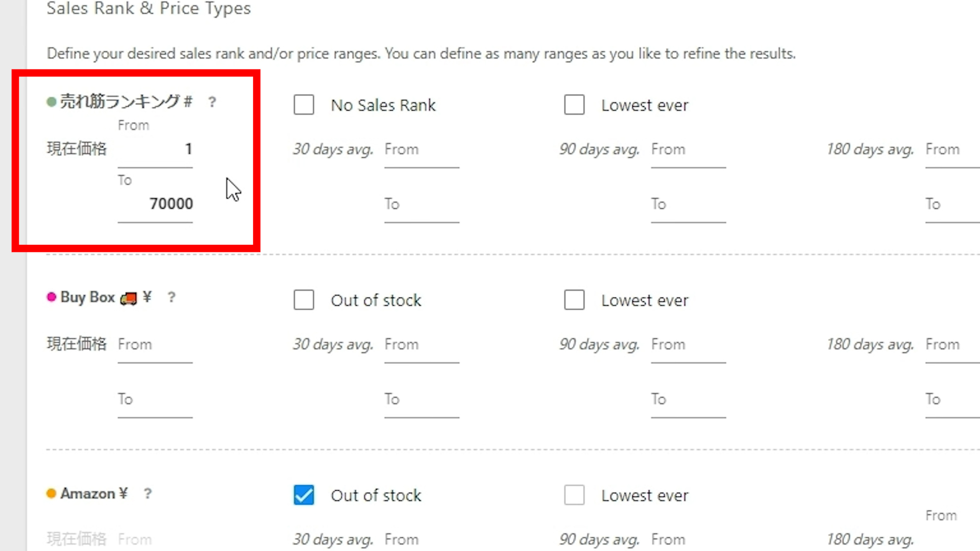Click the pink dot beside Buy Box
The width and height of the screenshot is (980, 551).
tap(51, 297)
